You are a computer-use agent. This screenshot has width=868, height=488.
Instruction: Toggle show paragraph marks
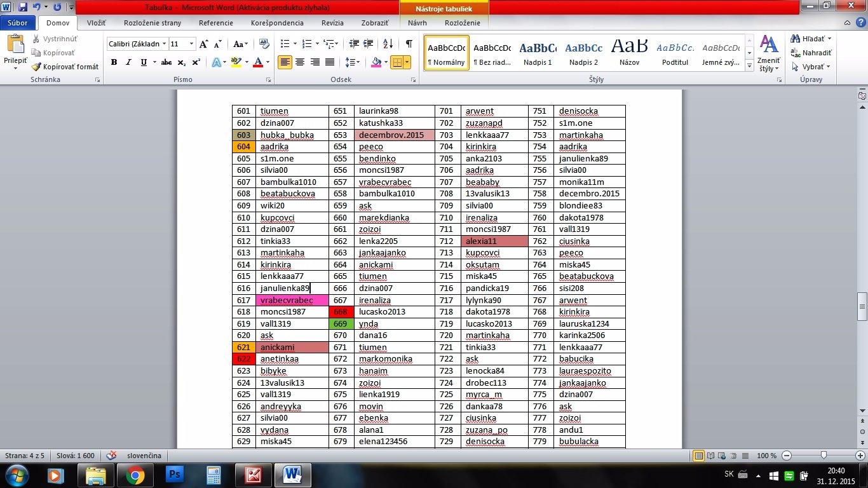[409, 44]
